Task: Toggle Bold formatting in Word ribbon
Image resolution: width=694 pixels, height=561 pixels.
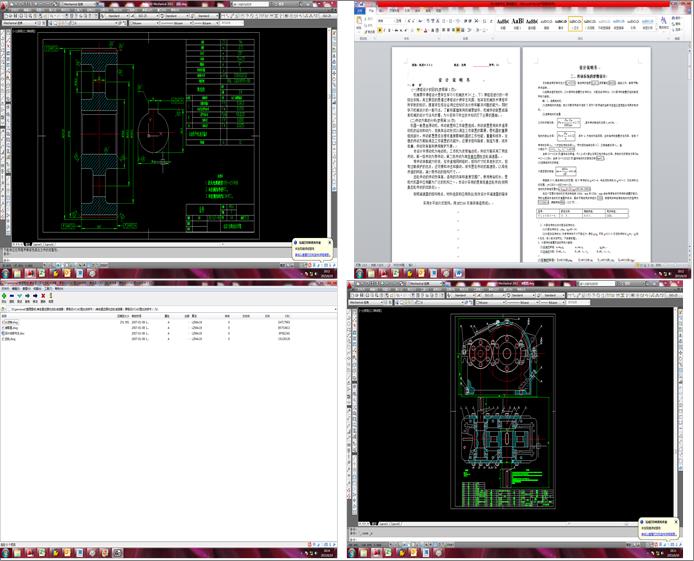Action: point(380,30)
